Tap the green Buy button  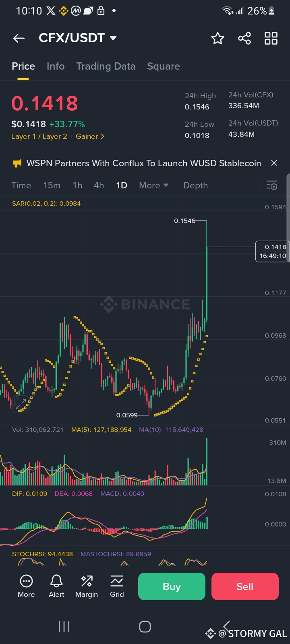(172, 586)
